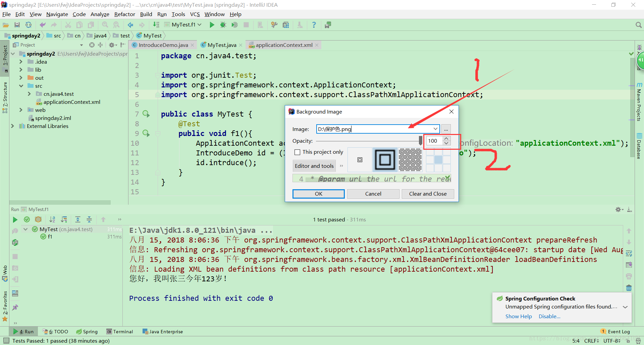Click Scroll from Source target icon
Image resolution: width=644 pixels, height=345 pixels.
[92, 45]
